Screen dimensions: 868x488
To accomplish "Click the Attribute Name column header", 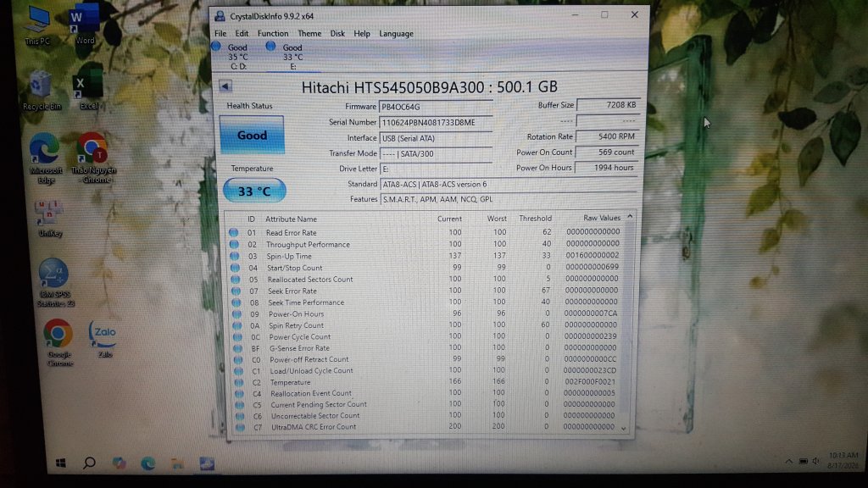I will [292, 219].
